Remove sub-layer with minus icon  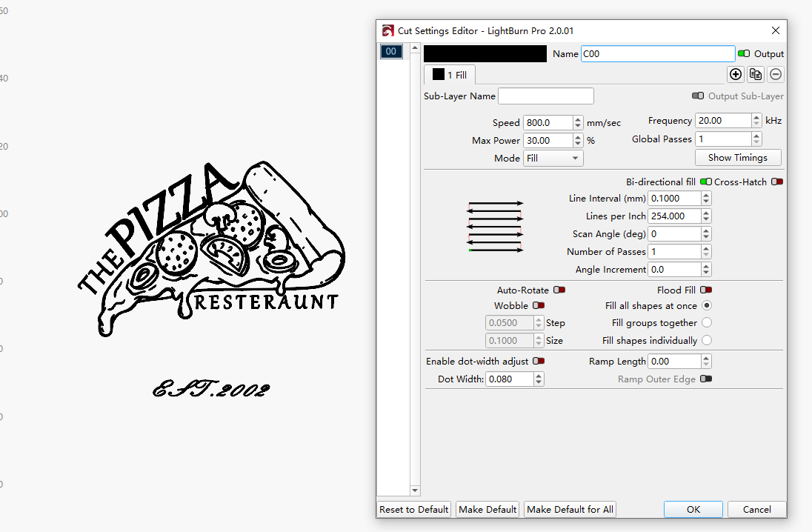775,74
